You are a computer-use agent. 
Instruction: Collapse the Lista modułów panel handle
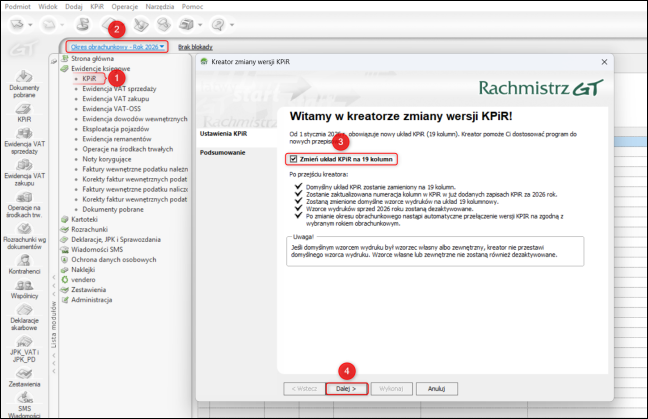coord(54,325)
